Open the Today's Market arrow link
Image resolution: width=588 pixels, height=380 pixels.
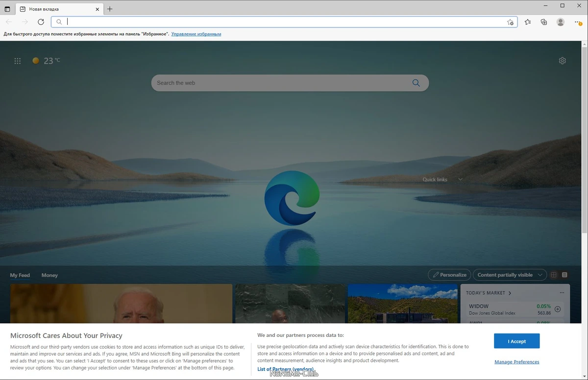pos(510,293)
